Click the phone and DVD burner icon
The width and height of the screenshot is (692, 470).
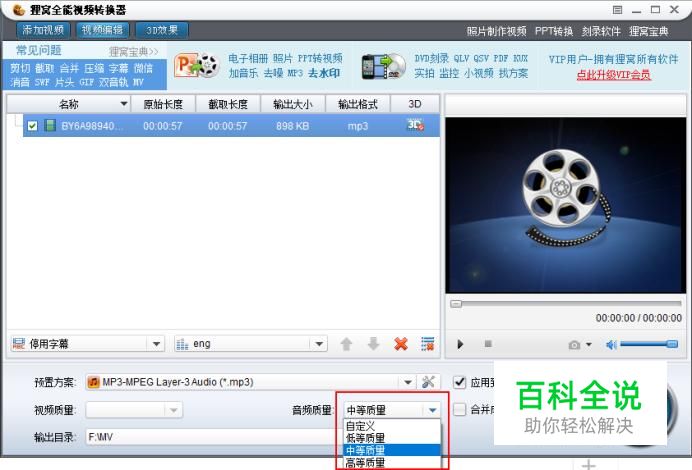pyautogui.click(x=383, y=67)
